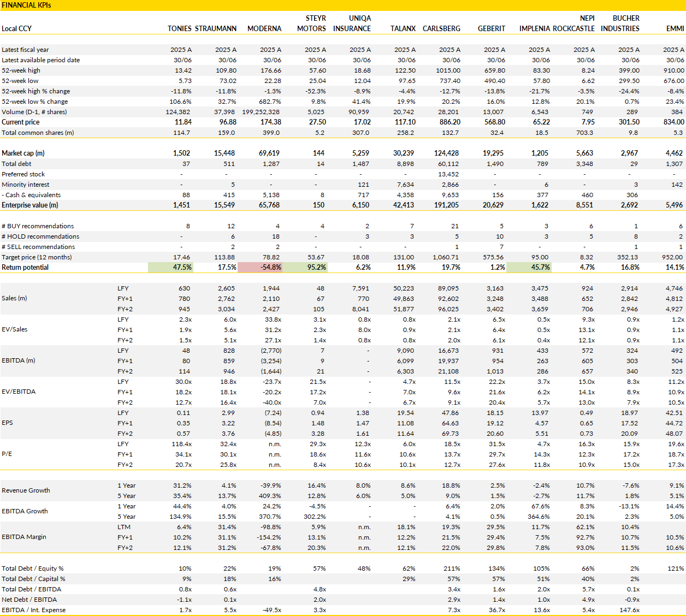
Task: Click the Target price (12 months) label
Action: 37,257
